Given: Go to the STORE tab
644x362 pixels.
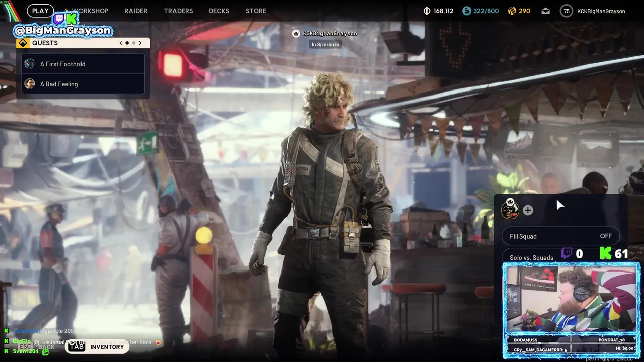Looking at the screenshot, I should [x=256, y=11].
